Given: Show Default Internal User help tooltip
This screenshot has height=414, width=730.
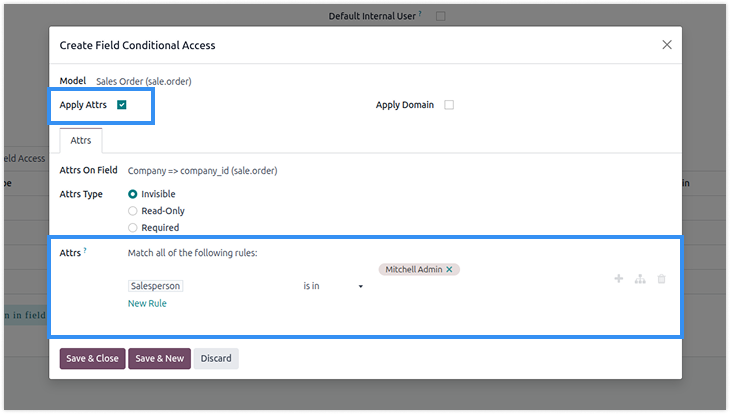Looking at the screenshot, I should (x=420, y=13).
